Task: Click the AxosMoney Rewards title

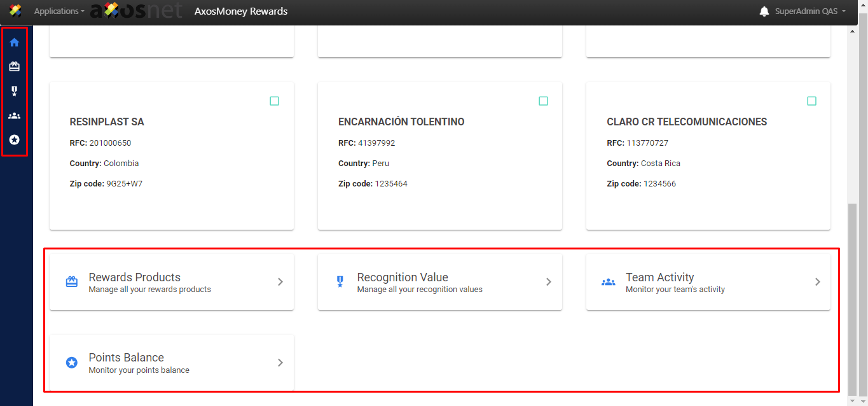Action: 241,11
